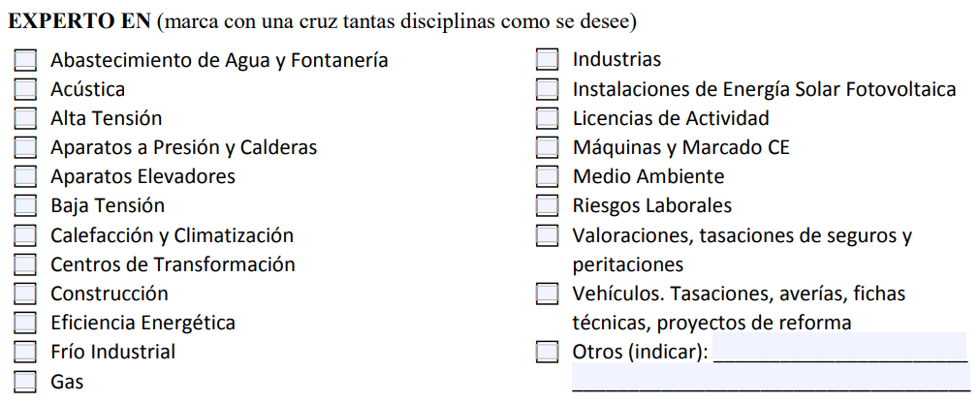Mark Máquinas y Marcado CE checkbox
The image size is (980, 402).
point(548,147)
